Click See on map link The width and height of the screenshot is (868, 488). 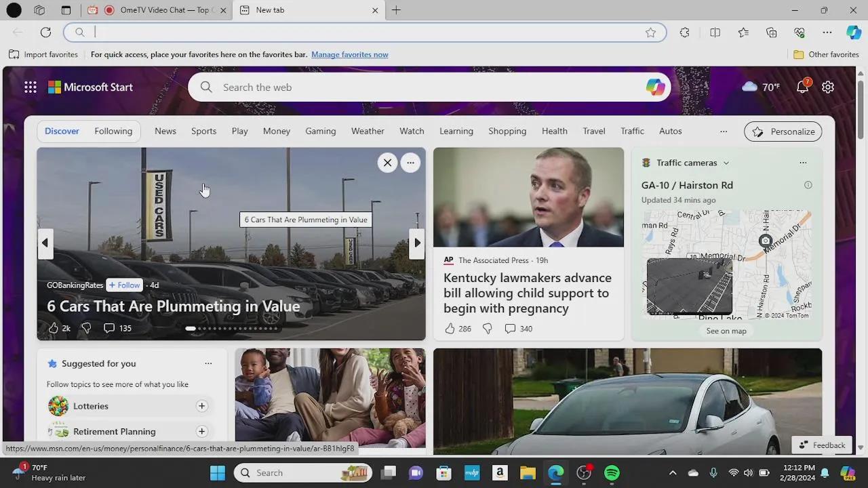[726, 331]
